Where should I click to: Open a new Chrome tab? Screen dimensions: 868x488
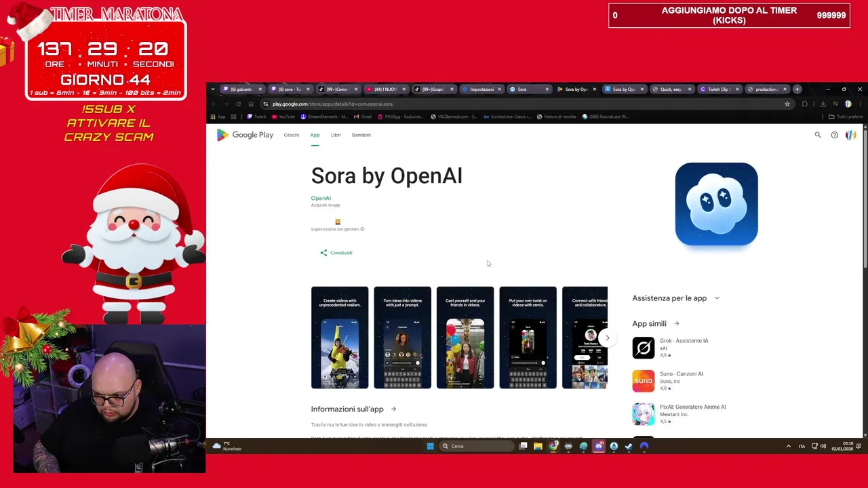click(x=797, y=89)
